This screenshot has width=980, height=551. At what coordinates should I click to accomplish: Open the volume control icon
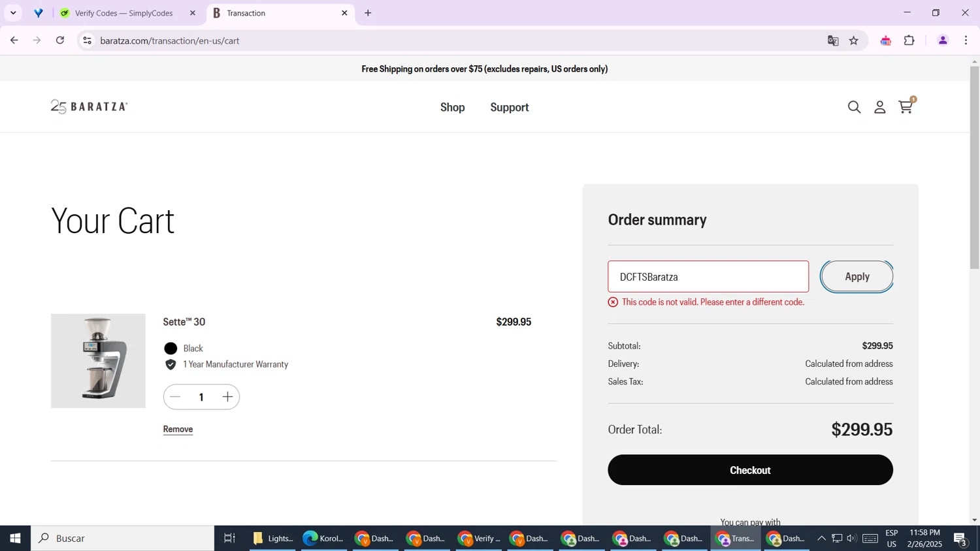pyautogui.click(x=851, y=539)
